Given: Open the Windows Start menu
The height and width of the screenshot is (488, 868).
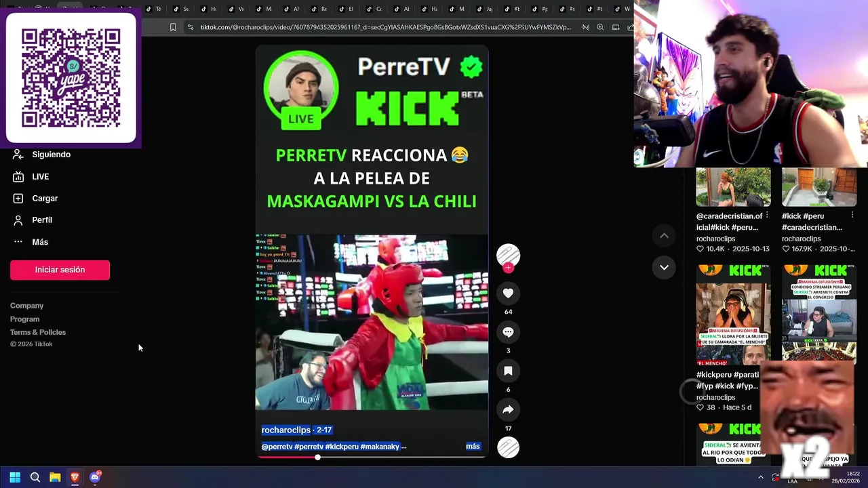Looking at the screenshot, I should click(15, 477).
